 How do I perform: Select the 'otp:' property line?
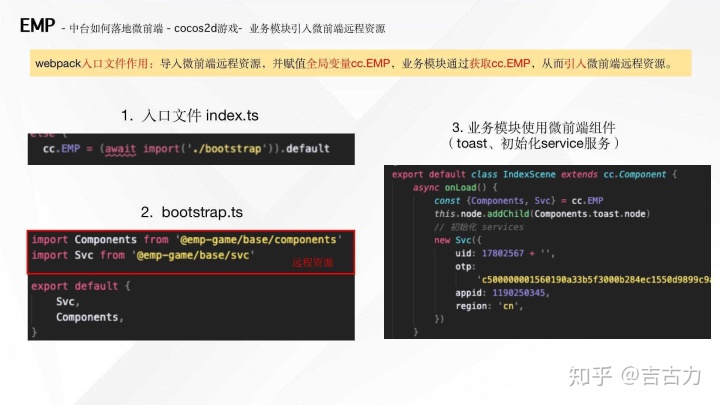465,266
